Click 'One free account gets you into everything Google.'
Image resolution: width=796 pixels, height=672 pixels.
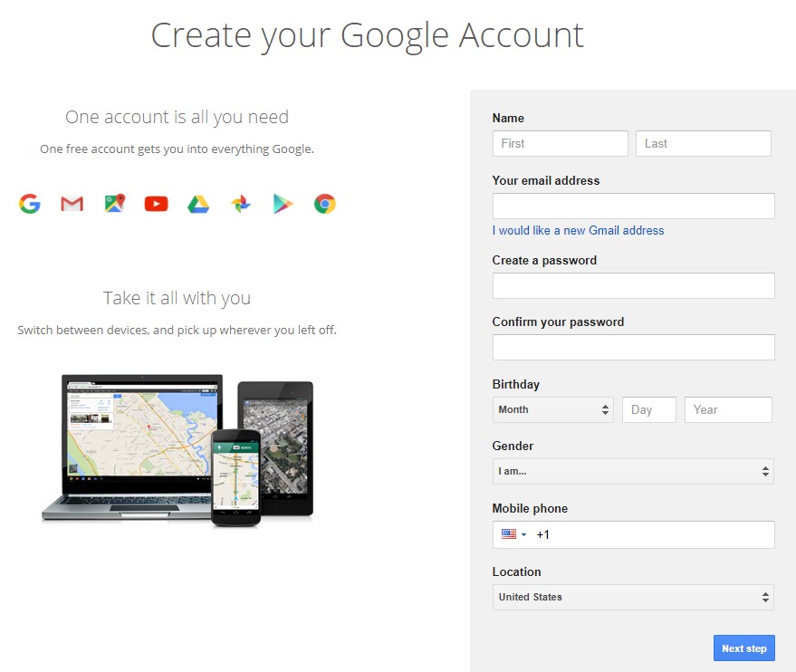(177, 149)
